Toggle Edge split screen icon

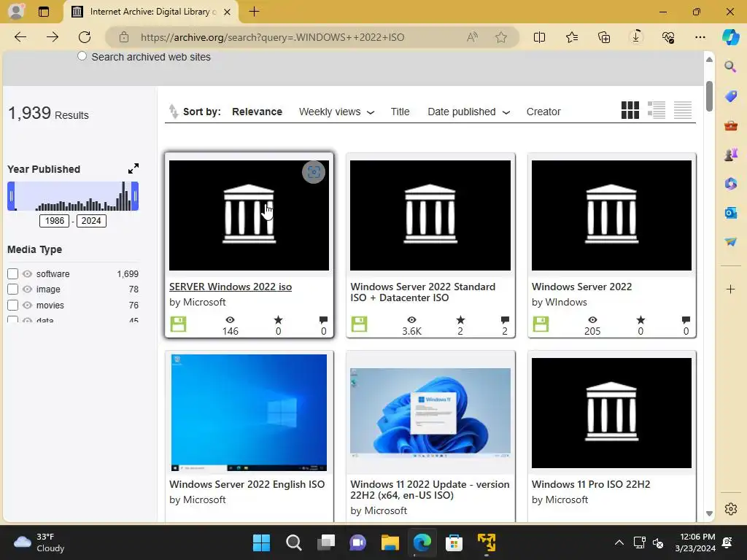(x=539, y=37)
